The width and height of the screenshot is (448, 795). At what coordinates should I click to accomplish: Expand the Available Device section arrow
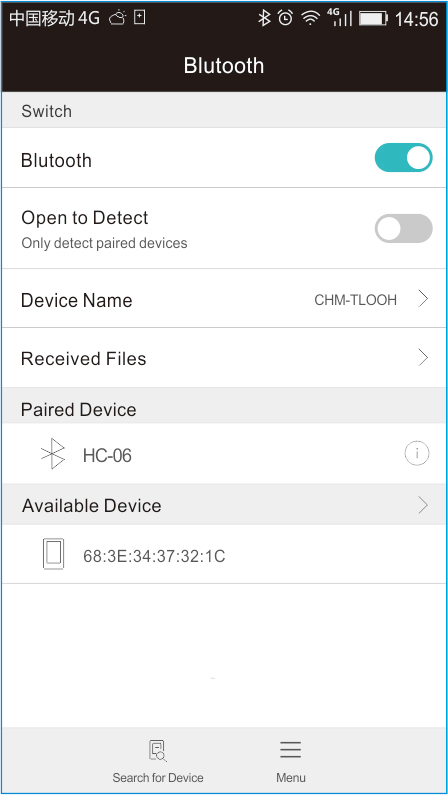pyautogui.click(x=423, y=505)
